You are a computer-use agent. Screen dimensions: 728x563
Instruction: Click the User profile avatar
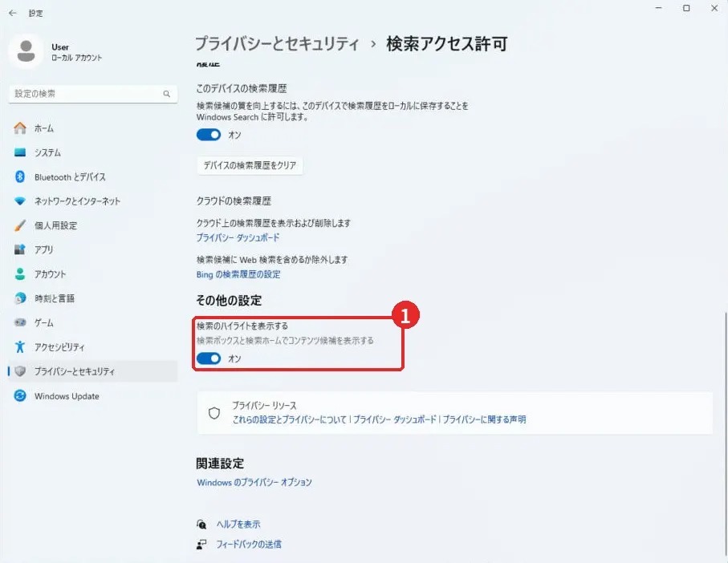point(26,51)
